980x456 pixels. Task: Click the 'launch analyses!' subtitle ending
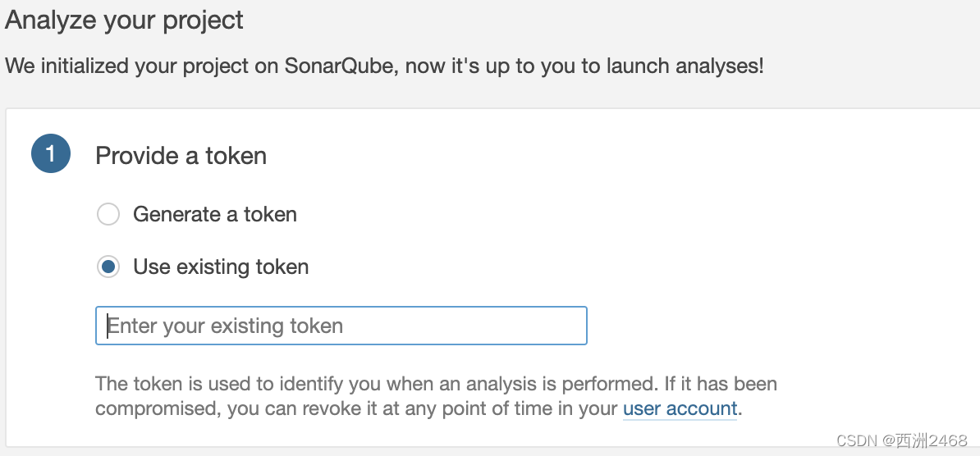coord(685,66)
